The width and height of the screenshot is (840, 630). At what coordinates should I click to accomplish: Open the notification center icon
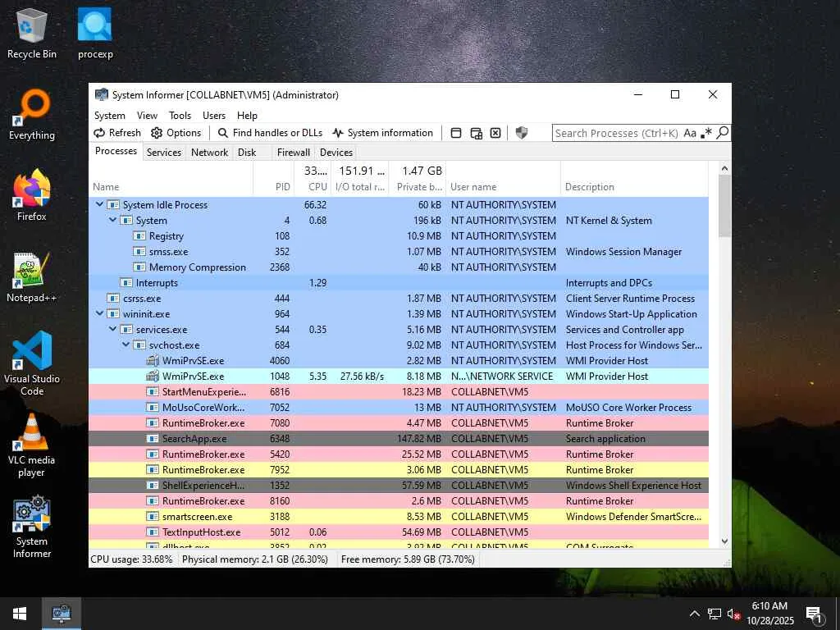[x=814, y=614]
